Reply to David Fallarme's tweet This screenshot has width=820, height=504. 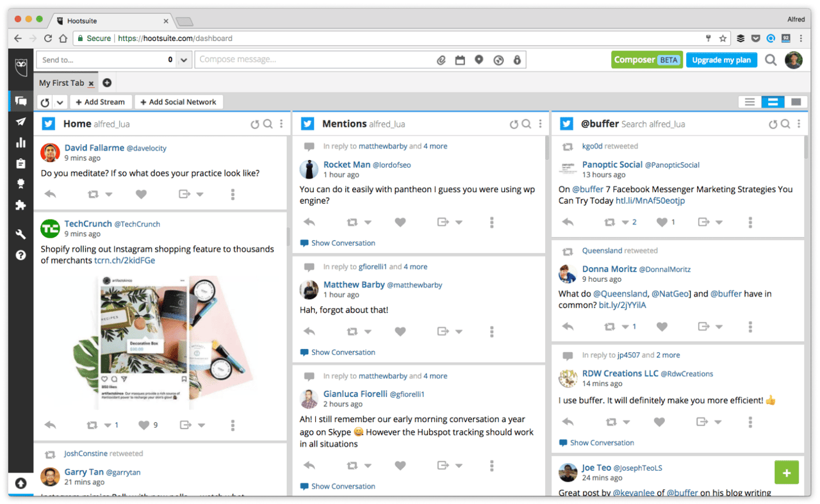click(x=51, y=194)
